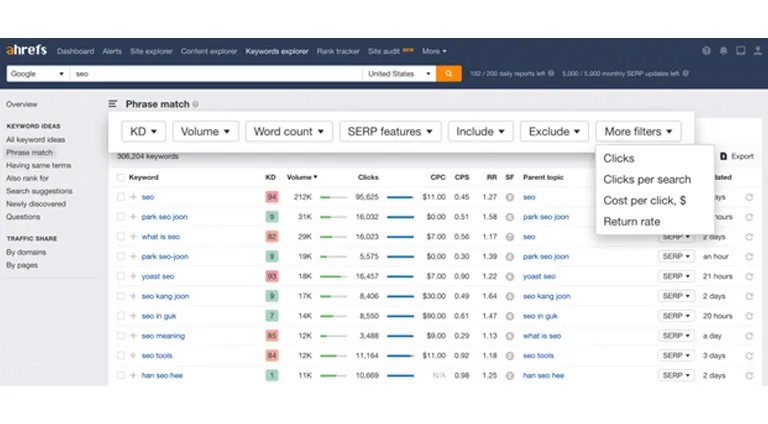The image size is (768, 424).
Task: Click info icon beside monthly SERP updates left
Action: 686,73
